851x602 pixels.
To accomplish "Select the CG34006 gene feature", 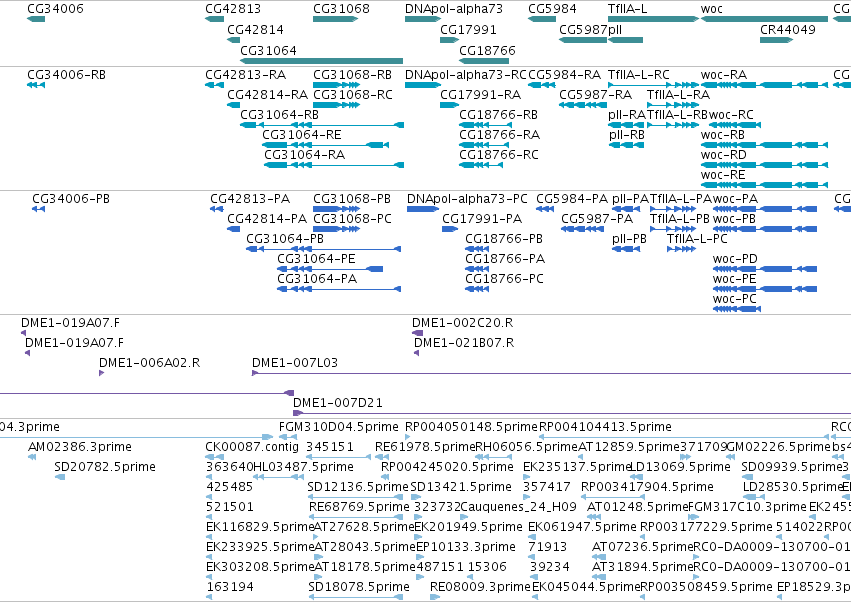I will click(x=36, y=19).
